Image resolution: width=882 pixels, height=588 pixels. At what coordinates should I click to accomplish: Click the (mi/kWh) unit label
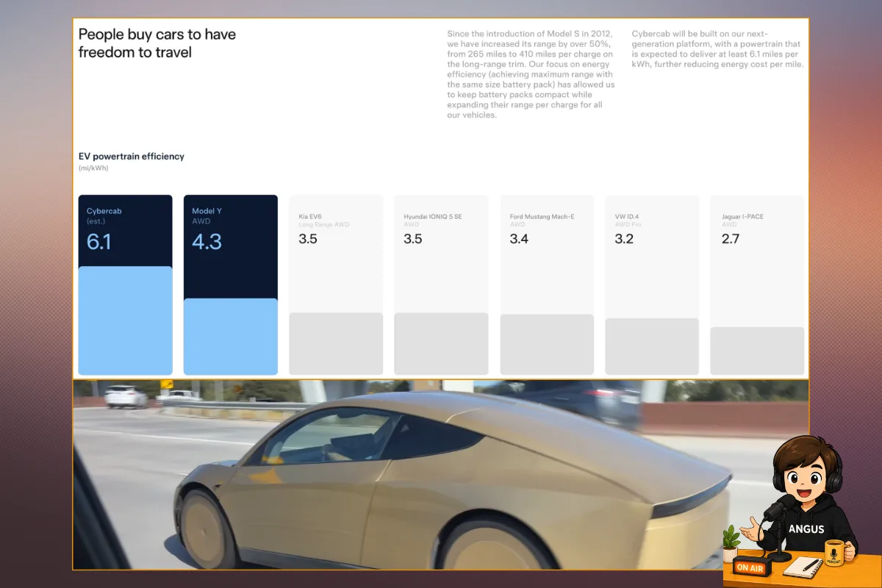click(x=93, y=168)
